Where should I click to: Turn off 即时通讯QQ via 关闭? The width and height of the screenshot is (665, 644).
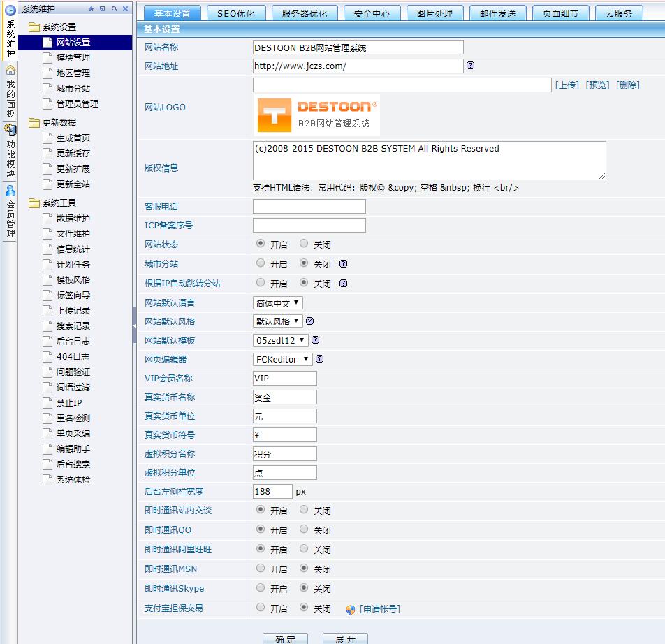304,529
